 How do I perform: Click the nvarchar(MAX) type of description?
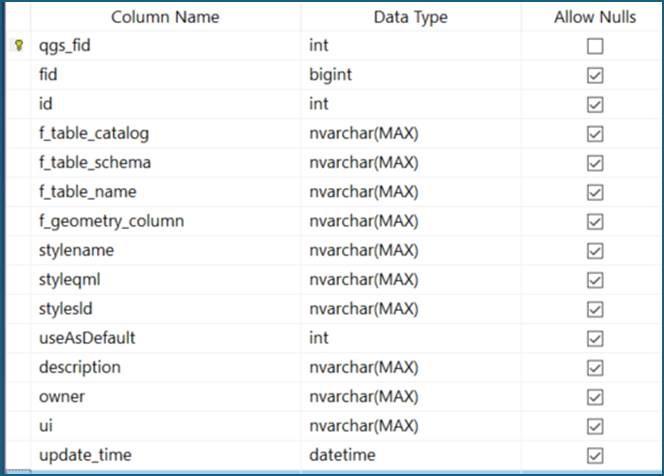(411, 367)
